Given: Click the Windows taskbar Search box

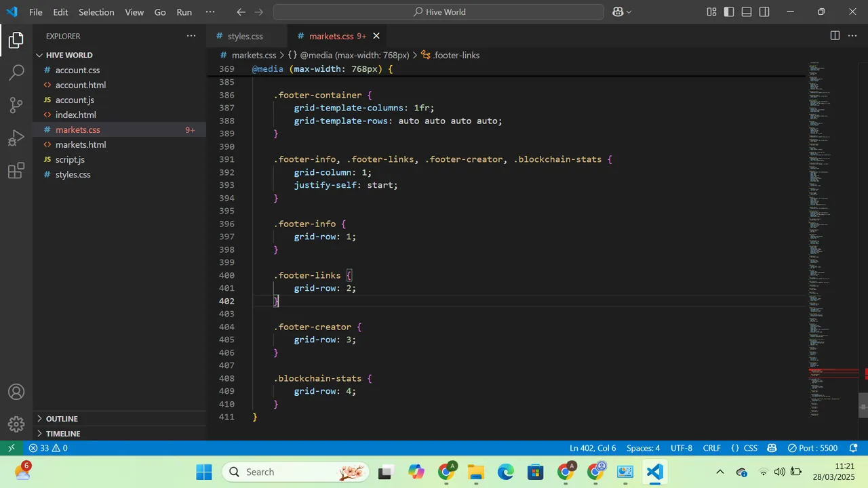Looking at the screenshot, I should (x=296, y=472).
